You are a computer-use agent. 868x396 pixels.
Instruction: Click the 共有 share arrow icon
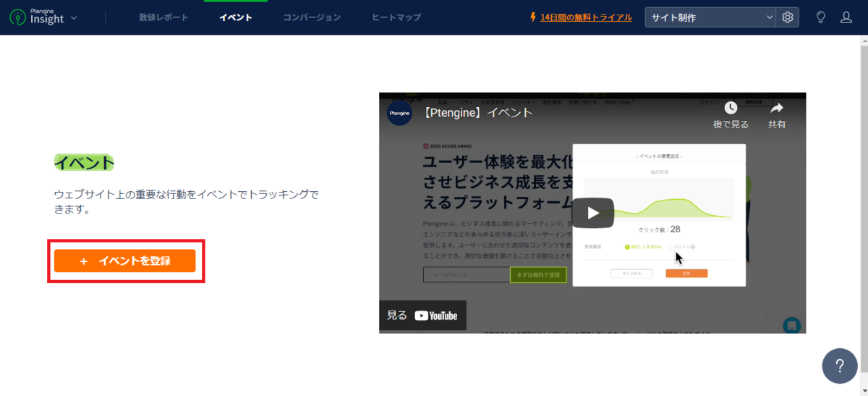coord(777,108)
